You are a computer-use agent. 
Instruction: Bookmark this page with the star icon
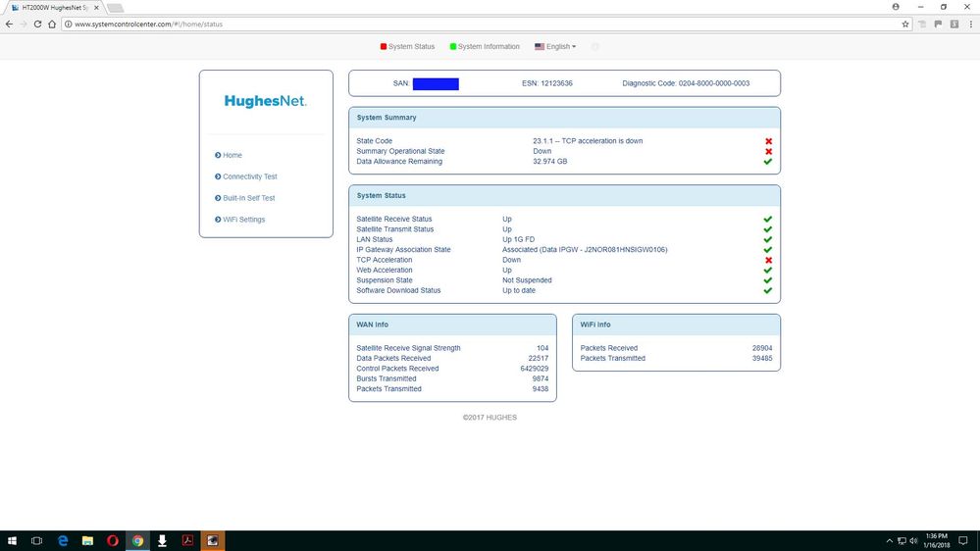coord(905,24)
